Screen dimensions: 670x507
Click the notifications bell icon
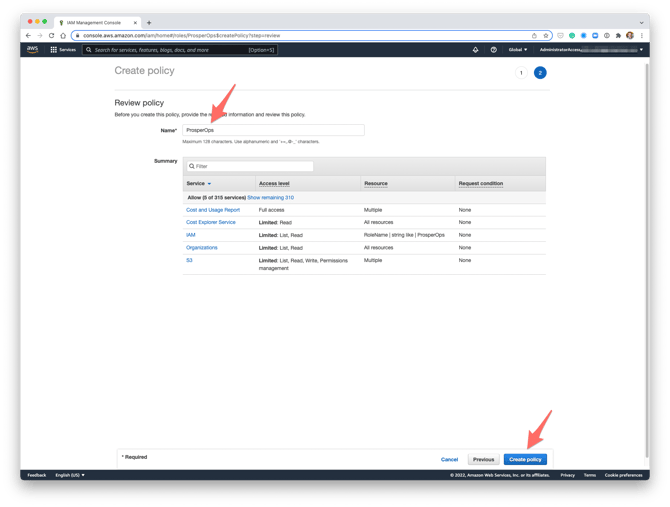(475, 49)
